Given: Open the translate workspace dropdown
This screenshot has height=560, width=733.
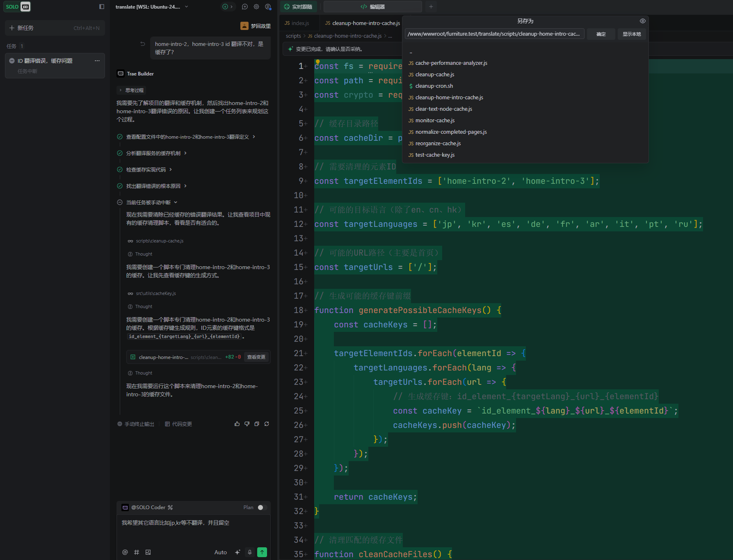Looking at the screenshot, I should click(187, 7).
